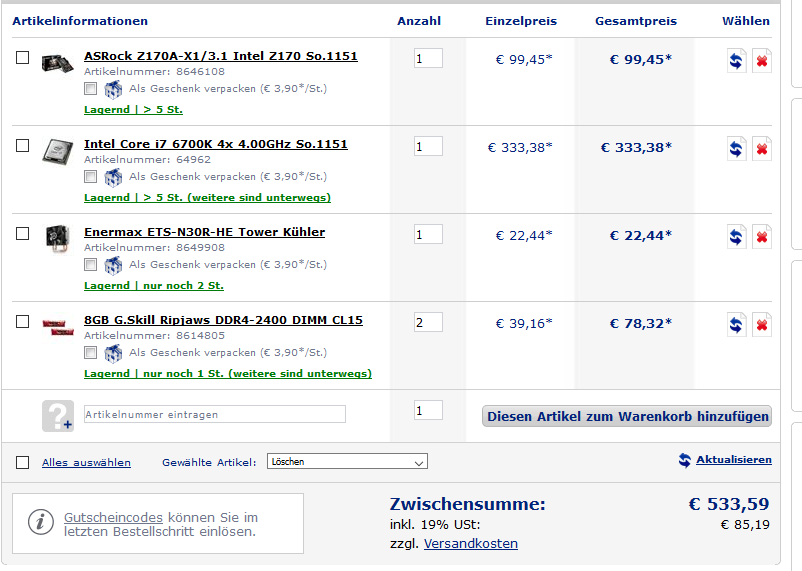Click the USt amount € 85,19
Image resolution: width=802 pixels, height=571 pixels.
pos(745,524)
